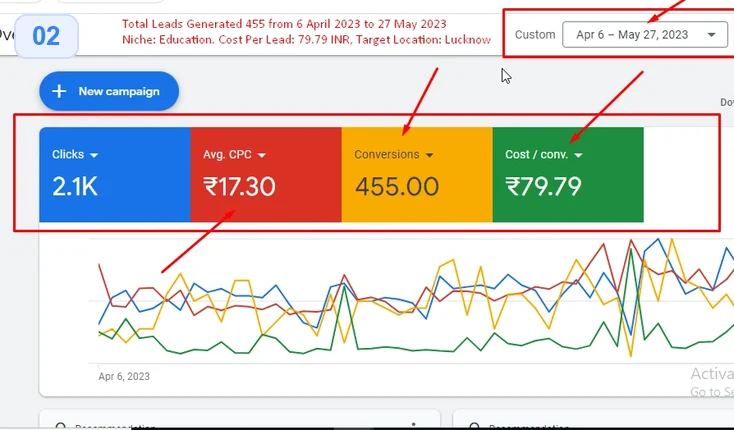Click the ₹79.79 cost per conversion value
The width and height of the screenshot is (734, 430).
tap(543, 187)
